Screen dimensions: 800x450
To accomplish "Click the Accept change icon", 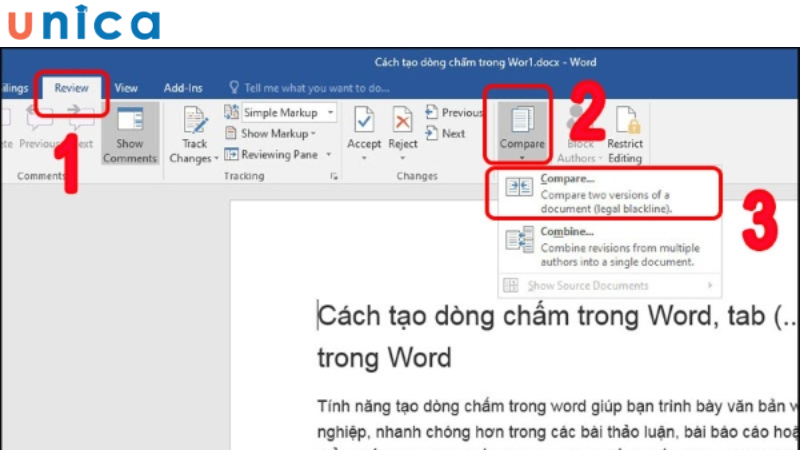I will pyautogui.click(x=364, y=120).
